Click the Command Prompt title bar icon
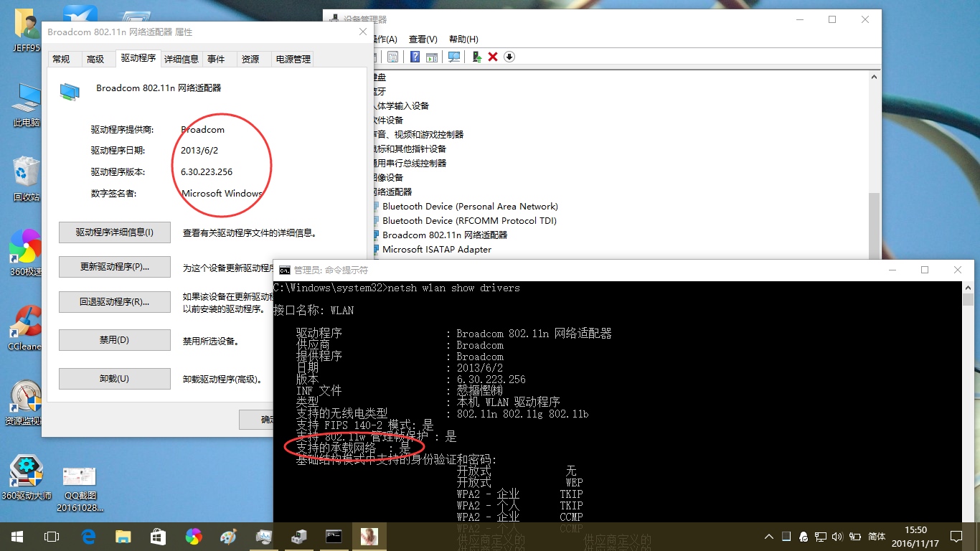This screenshot has height=551, width=980. click(285, 270)
